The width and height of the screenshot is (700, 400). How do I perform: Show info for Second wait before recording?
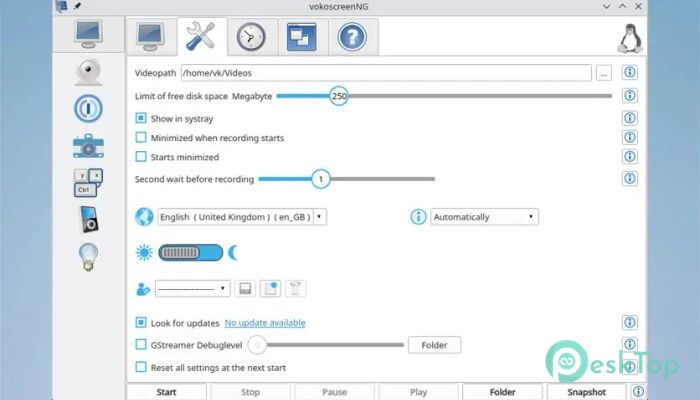coord(630,179)
